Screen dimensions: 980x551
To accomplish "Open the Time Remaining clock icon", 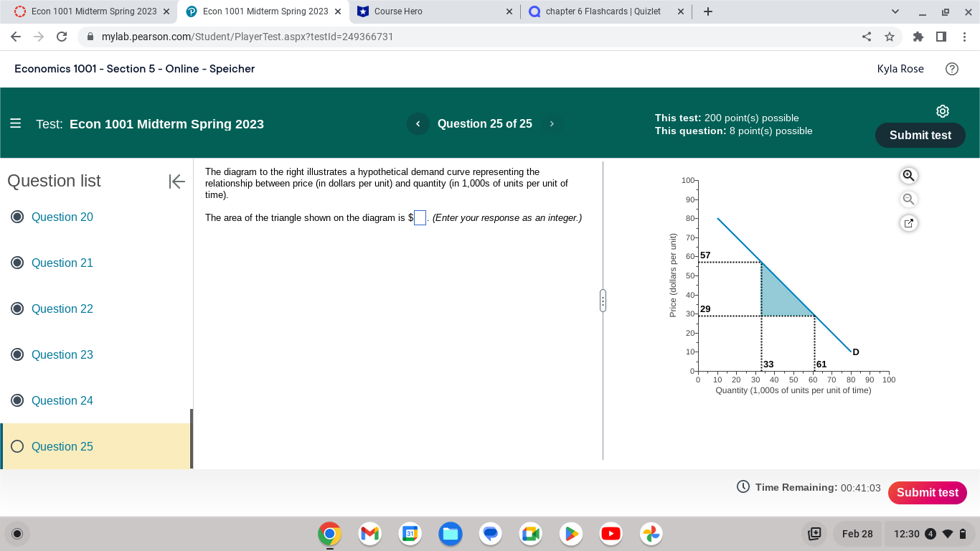I will click(743, 486).
